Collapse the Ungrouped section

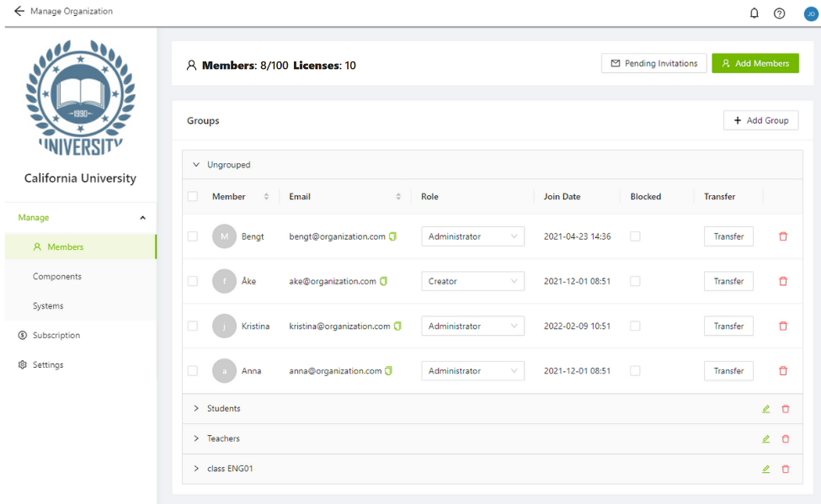click(196, 165)
